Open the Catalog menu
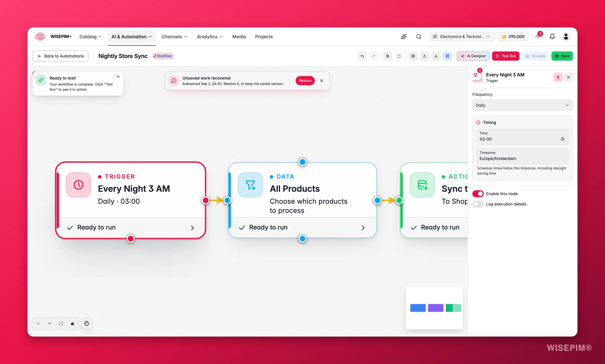605x364 pixels. (x=90, y=37)
